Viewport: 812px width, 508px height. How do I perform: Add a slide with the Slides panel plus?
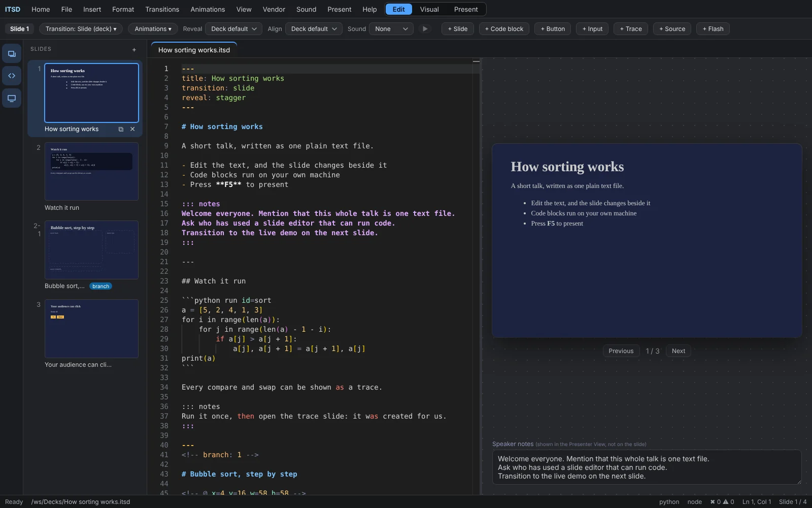pyautogui.click(x=134, y=50)
